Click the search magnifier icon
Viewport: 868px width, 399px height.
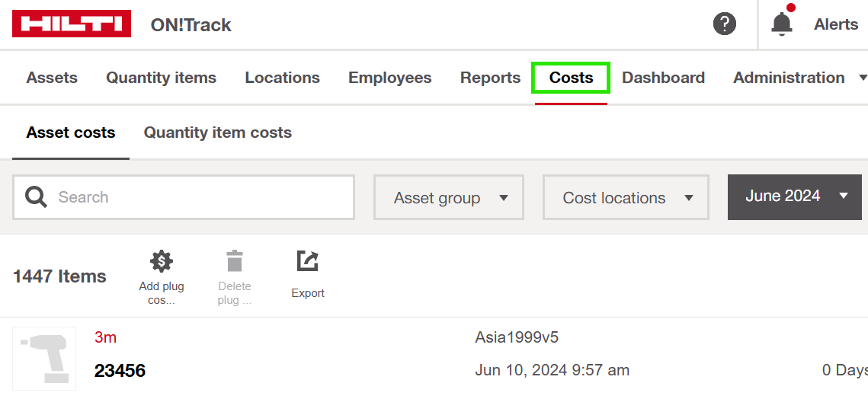(x=36, y=197)
